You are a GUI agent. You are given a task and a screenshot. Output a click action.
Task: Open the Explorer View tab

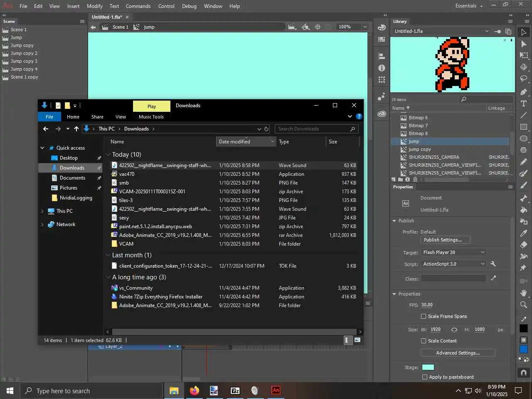pyautogui.click(x=121, y=117)
